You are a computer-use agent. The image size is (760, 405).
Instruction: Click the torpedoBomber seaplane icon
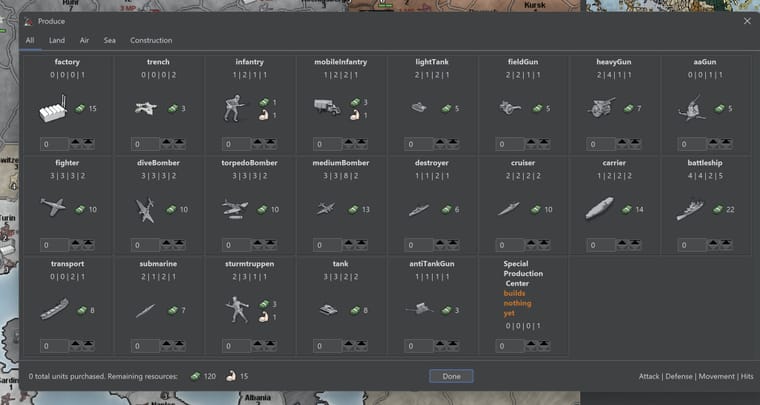click(x=235, y=209)
